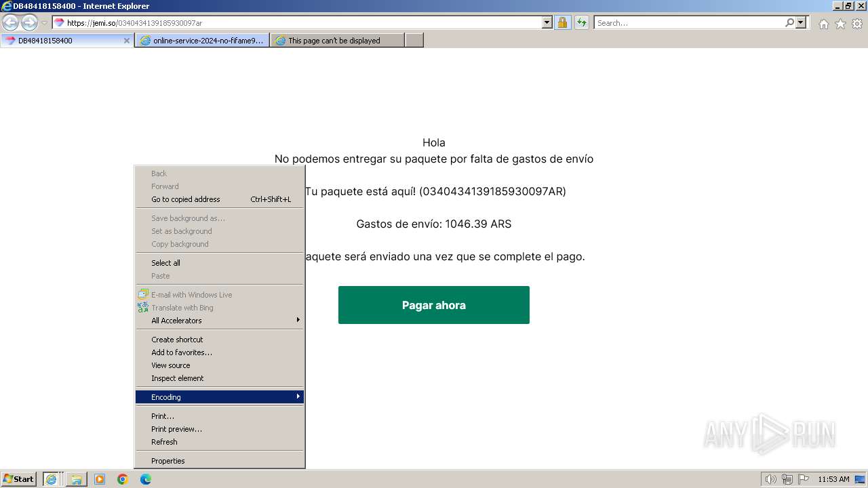Choose 'Print preview...' in context menu
Viewport: 868px width, 488px height.
[x=220, y=429]
